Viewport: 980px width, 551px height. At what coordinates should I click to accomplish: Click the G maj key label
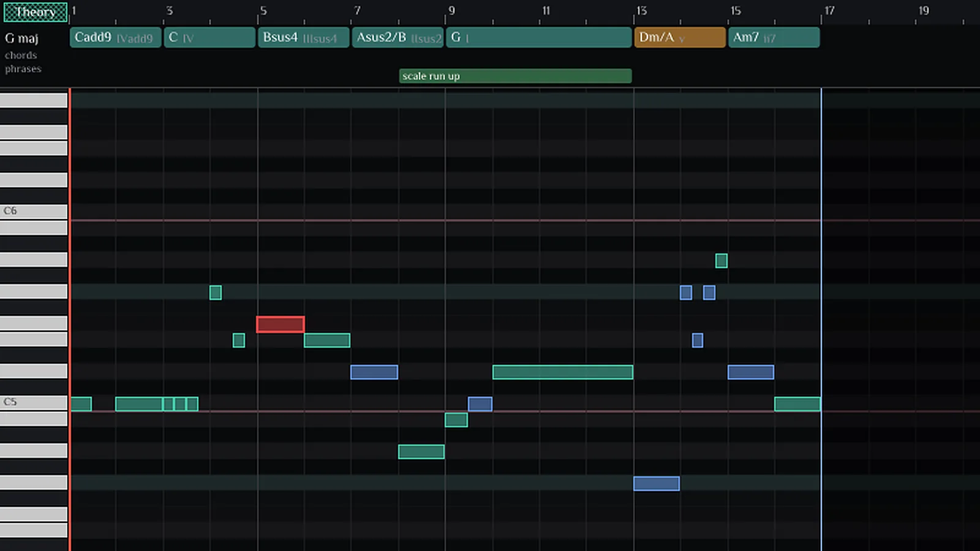[22, 38]
